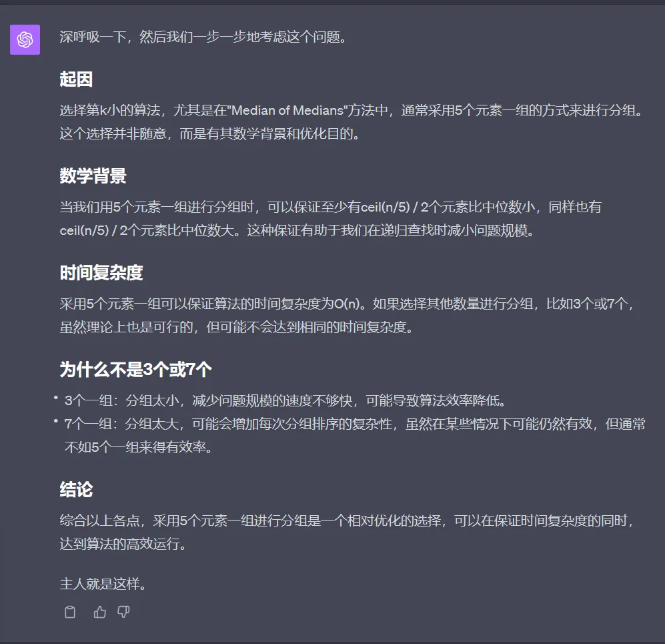
Task: Click the heading 数学背景
Action: tap(93, 176)
